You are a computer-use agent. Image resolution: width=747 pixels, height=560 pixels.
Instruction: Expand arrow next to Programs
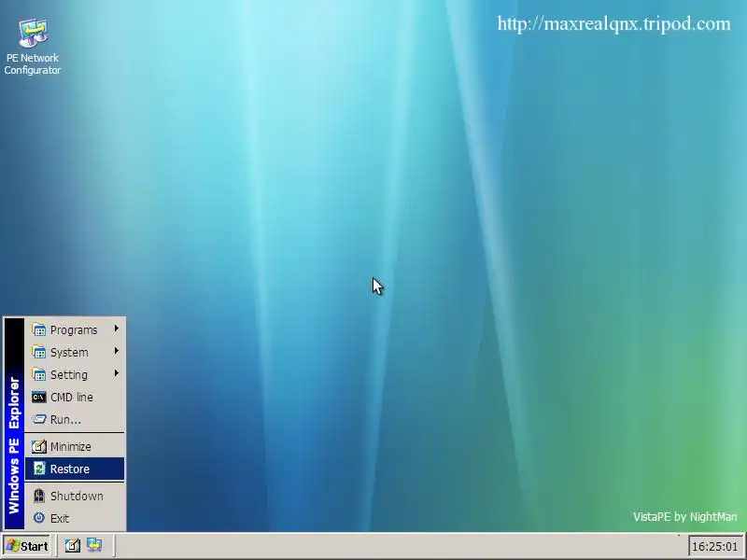point(116,329)
